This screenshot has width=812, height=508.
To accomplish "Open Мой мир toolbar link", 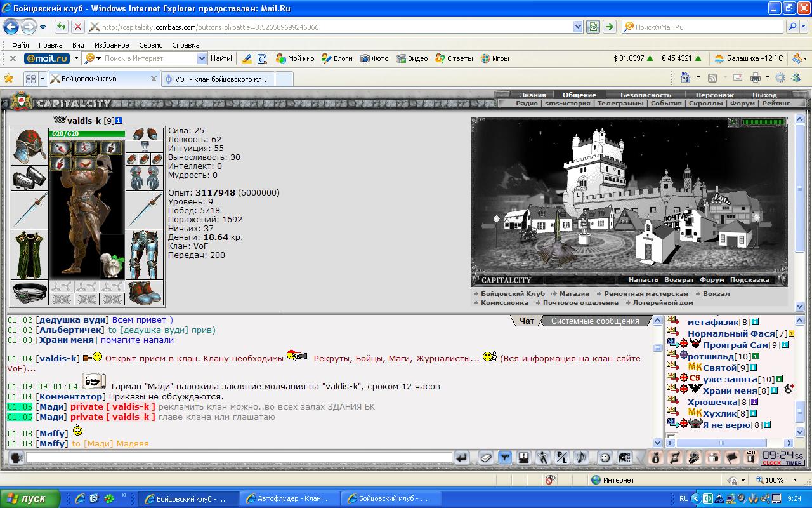I will tap(295, 58).
